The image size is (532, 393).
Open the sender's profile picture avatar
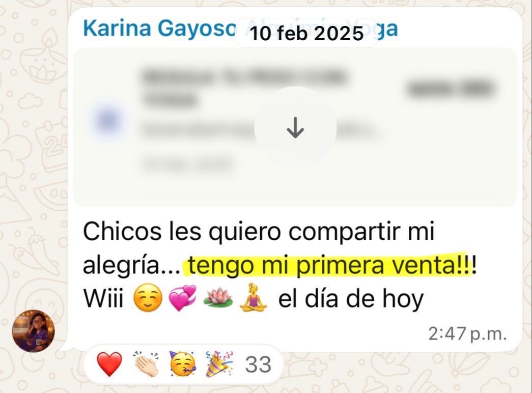click(x=33, y=331)
